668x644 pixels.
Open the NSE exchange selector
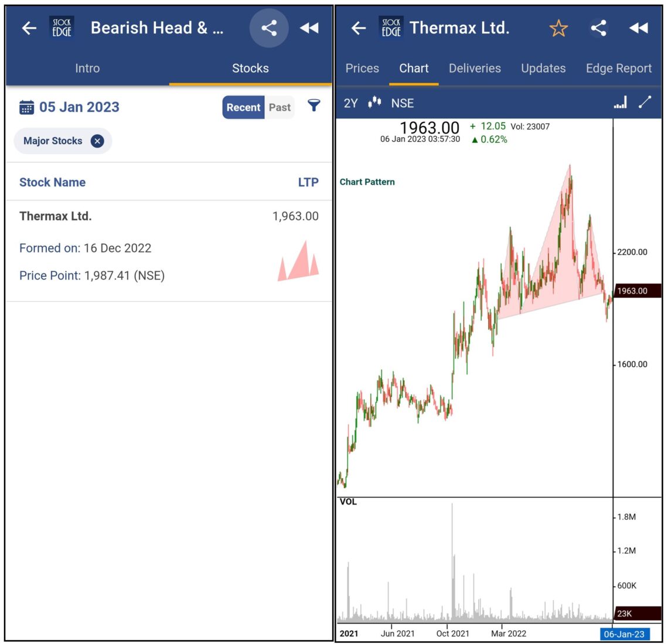(404, 103)
